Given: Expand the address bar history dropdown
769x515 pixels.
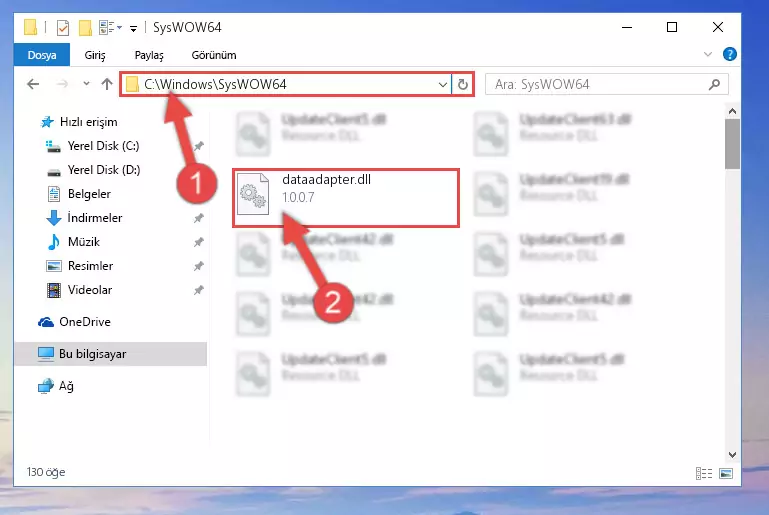Looking at the screenshot, I should coord(442,84).
